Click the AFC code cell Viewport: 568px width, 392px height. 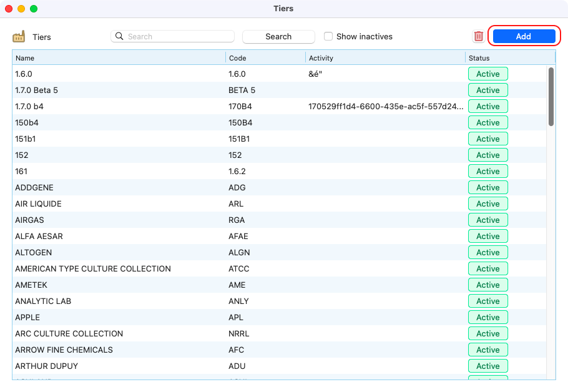(236, 350)
